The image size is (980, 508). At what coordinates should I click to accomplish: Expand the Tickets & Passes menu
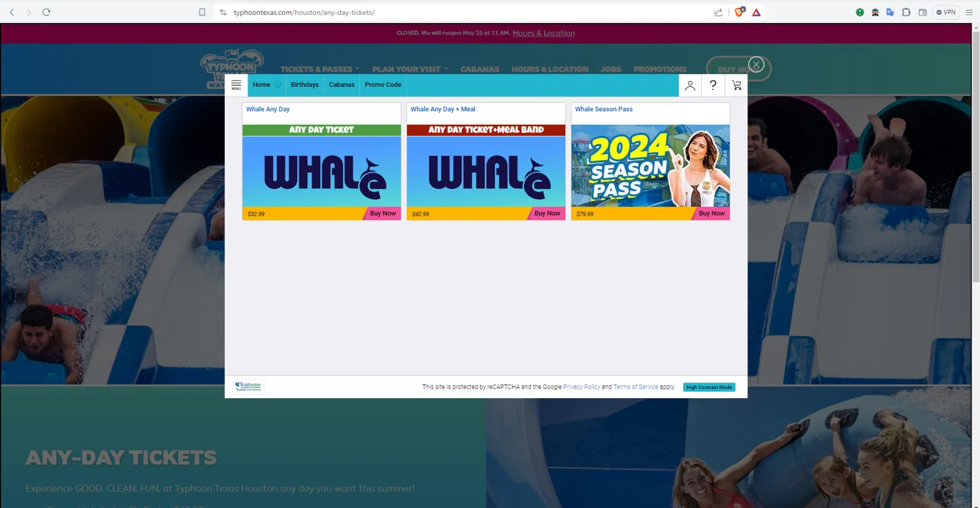point(320,69)
